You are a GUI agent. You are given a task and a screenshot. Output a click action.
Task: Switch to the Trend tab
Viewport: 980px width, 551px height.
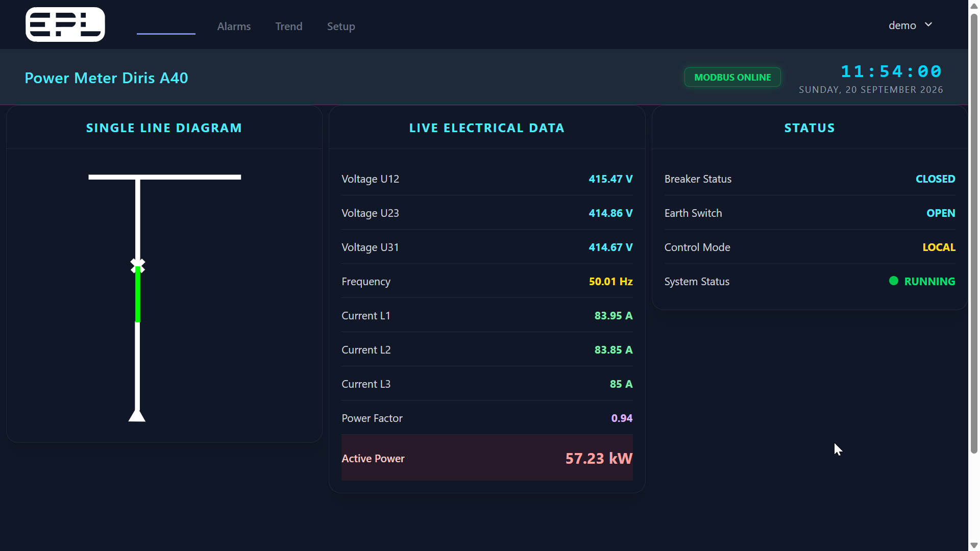[x=289, y=26]
